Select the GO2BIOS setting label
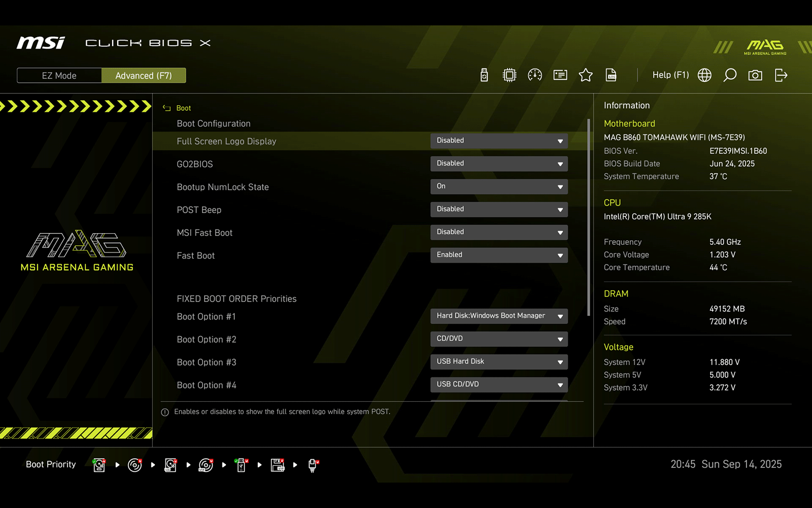The width and height of the screenshot is (812, 508). pos(195,164)
